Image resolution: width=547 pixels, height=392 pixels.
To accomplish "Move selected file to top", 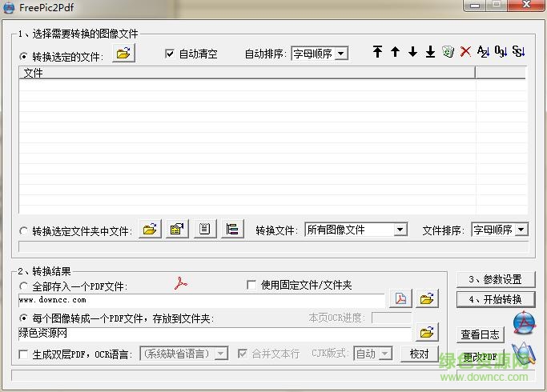I will pos(377,51).
